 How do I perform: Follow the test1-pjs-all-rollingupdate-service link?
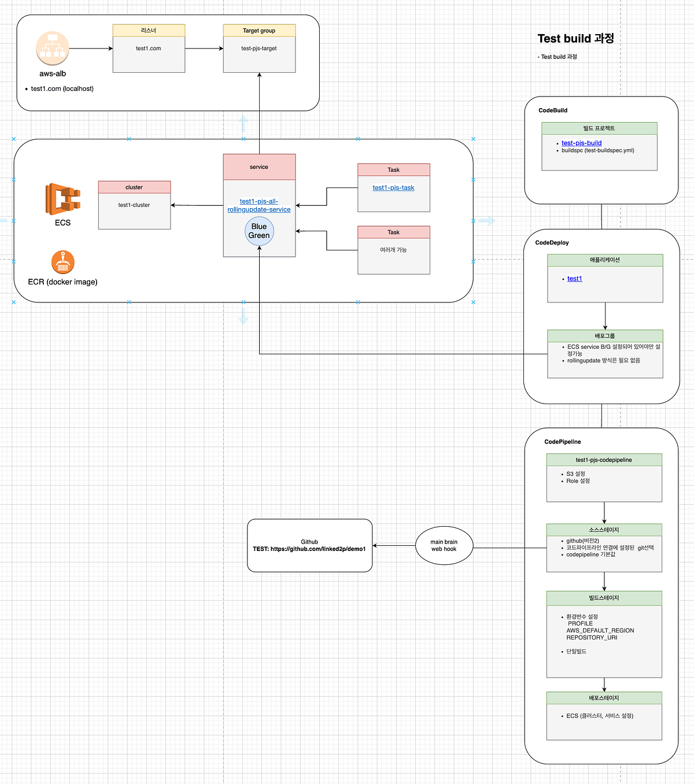[259, 205]
